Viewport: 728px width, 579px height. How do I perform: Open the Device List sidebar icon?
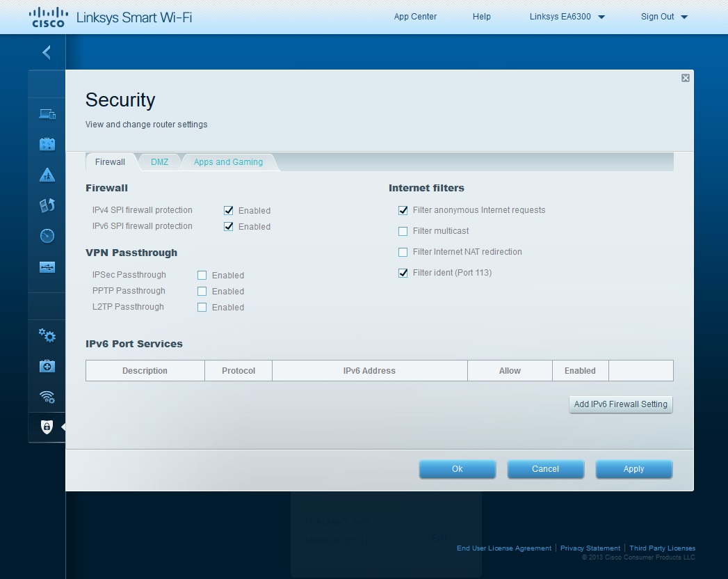click(x=47, y=114)
